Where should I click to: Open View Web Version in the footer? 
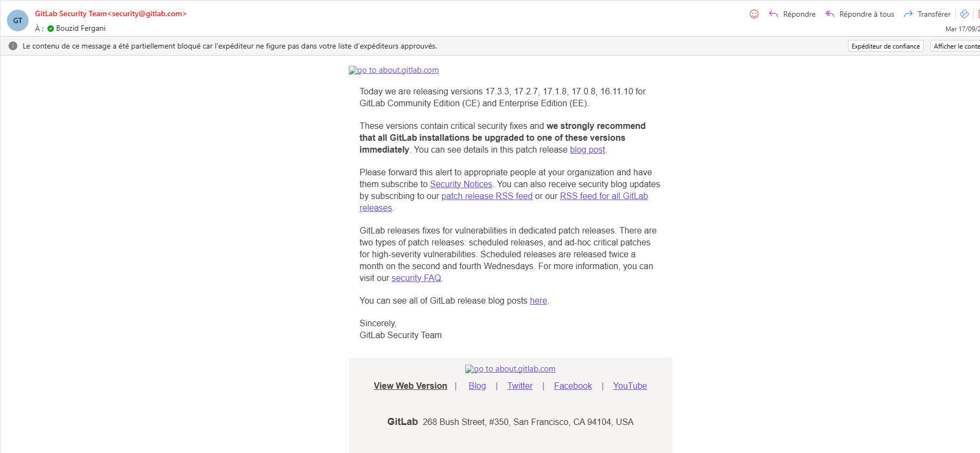click(410, 386)
